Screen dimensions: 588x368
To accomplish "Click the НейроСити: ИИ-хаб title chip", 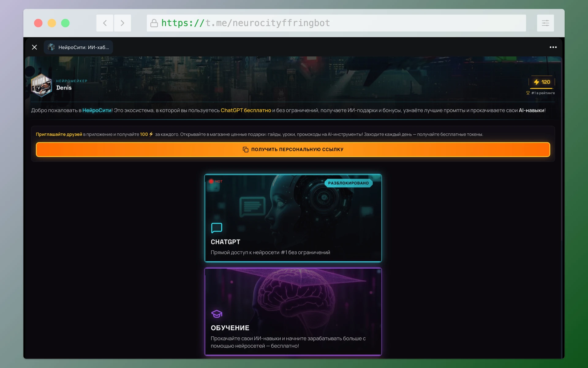I will pyautogui.click(x=78, y=47).
